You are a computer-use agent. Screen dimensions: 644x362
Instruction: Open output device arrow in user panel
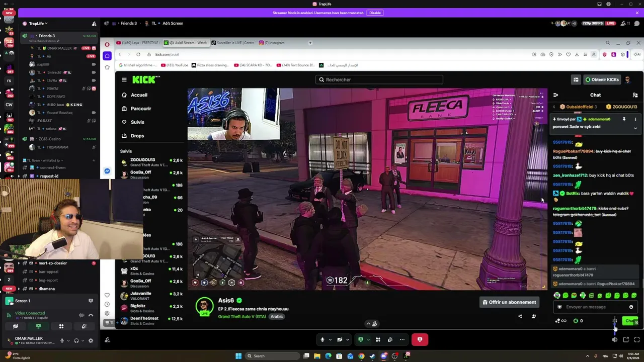pyautogui.click(x=82, y=340)
